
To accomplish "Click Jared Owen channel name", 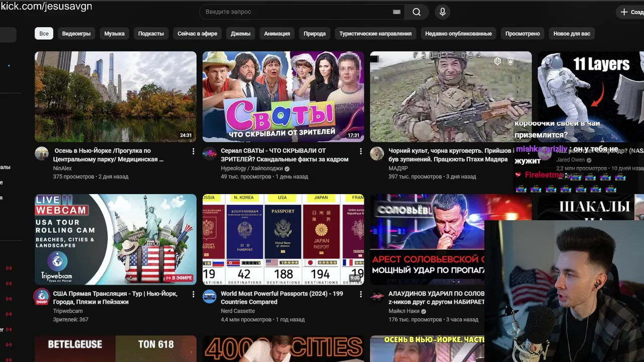I will (x=570, y=160).
